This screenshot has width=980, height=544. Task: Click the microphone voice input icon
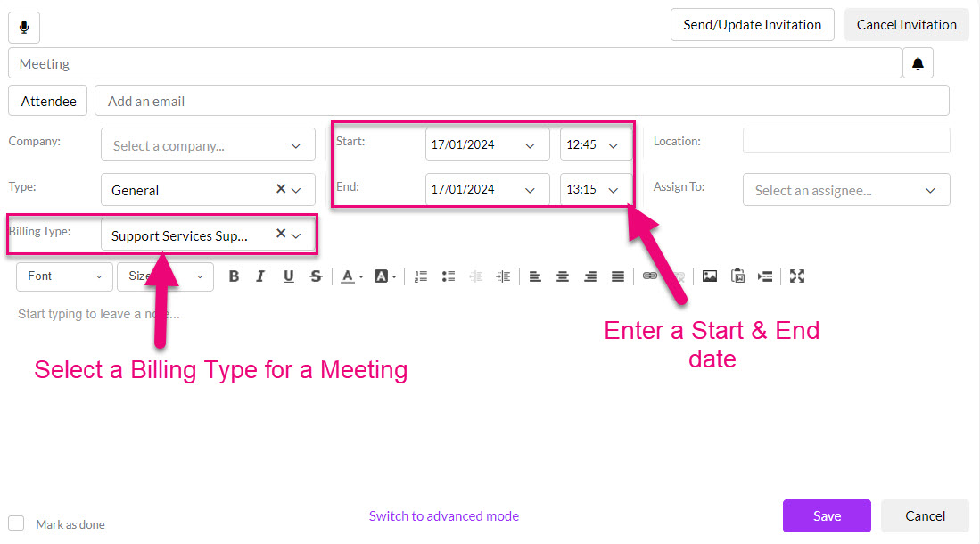click(24, 28)
